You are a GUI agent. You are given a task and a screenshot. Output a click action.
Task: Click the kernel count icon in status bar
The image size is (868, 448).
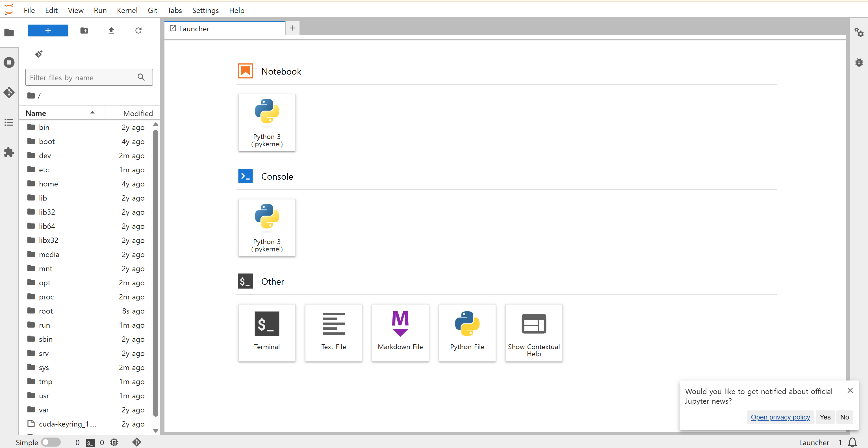114,442
